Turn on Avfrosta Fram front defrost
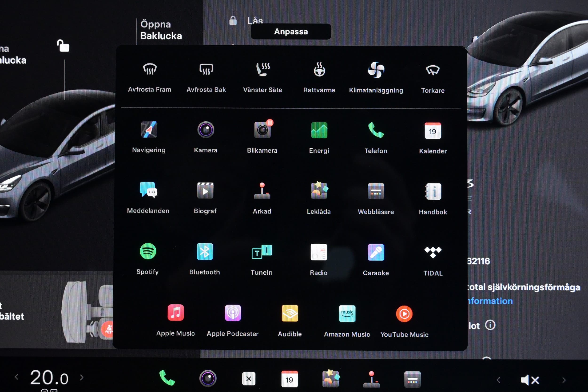 point(150,78)
